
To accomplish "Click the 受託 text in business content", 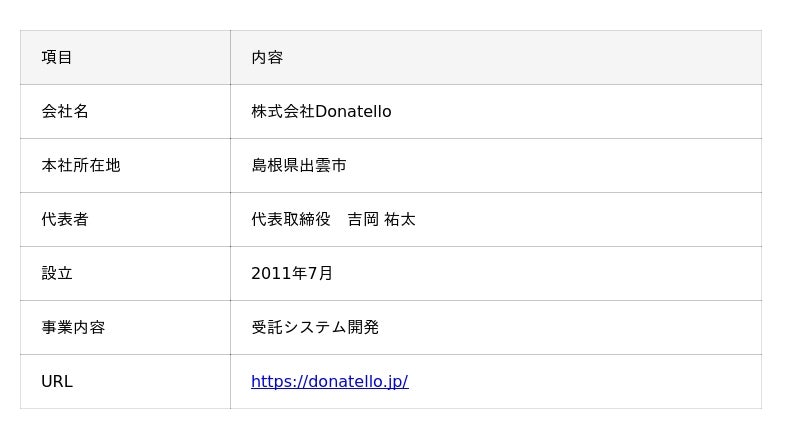I will (x=267, y=327).
